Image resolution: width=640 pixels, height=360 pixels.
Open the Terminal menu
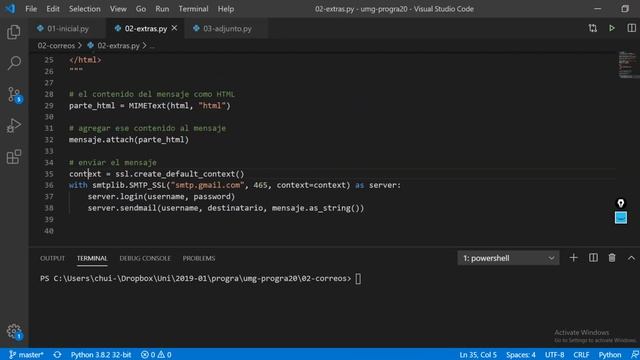click(x=193, y=9)
